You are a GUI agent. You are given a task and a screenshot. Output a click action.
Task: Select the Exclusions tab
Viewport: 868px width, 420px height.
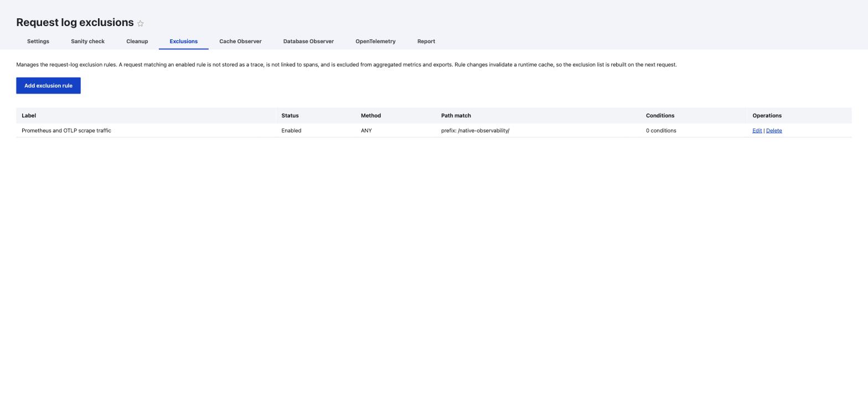pyautogui.click(x=184, y=42)
